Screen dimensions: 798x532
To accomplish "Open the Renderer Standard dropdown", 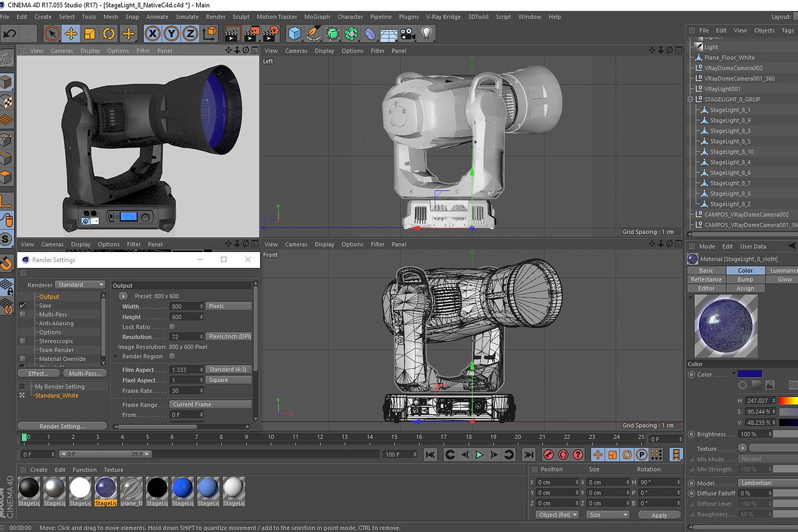I will (x=80, y=285).
